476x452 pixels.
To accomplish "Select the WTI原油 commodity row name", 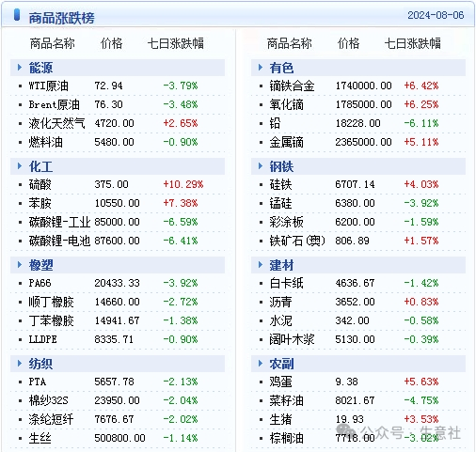I will click(48, 86).
